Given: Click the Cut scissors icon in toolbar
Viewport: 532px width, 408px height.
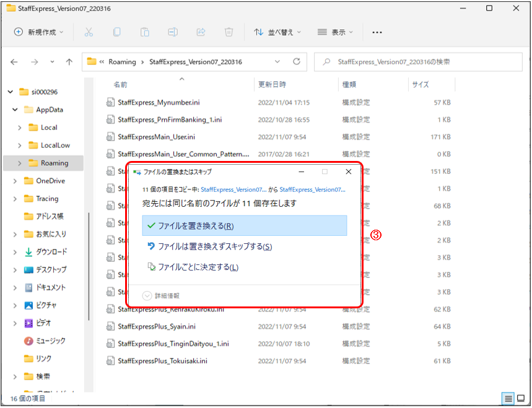Looking at the screenshot, I should coord(89,32).
